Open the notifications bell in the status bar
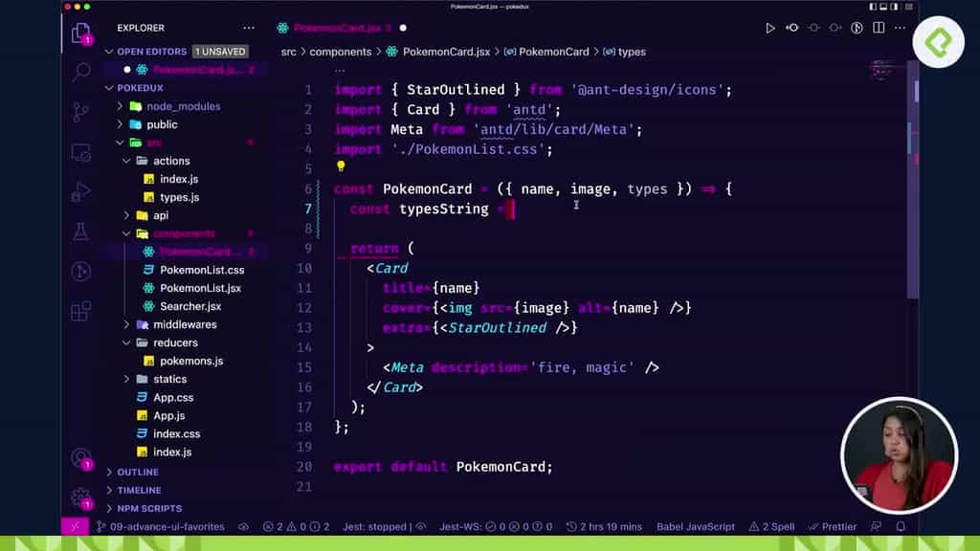Screen dimensions: 980x551 pos(900,525)
